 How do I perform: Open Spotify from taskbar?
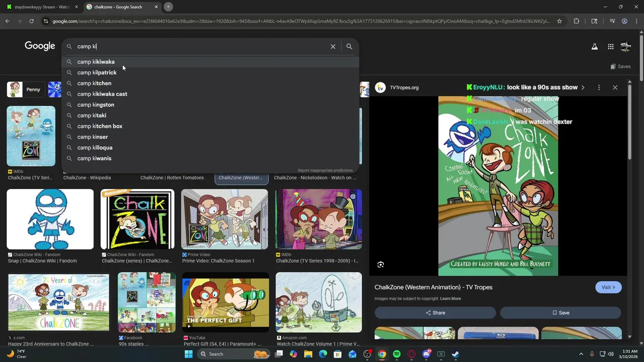pyautogui.click(x=396, y=354)
